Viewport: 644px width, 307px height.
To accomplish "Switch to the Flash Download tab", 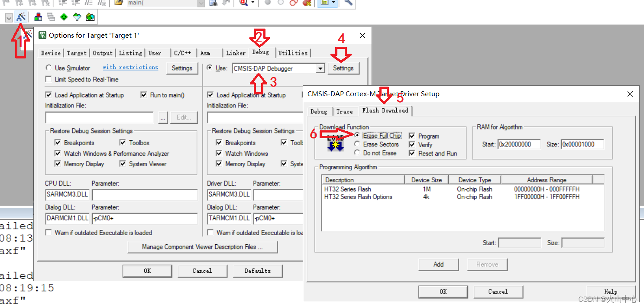I will pyautogui.click(x=385, y=111).
